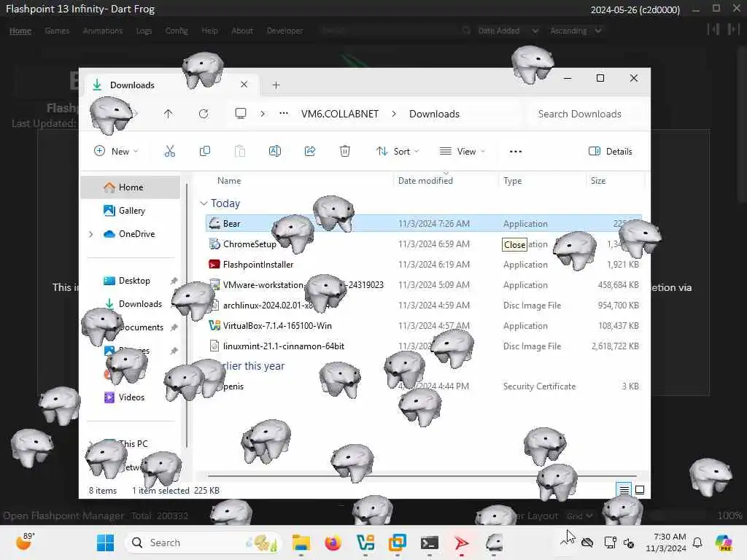747x560 pixels.
Task: Select the ChromeSetup file
Action: click(249, 244)
